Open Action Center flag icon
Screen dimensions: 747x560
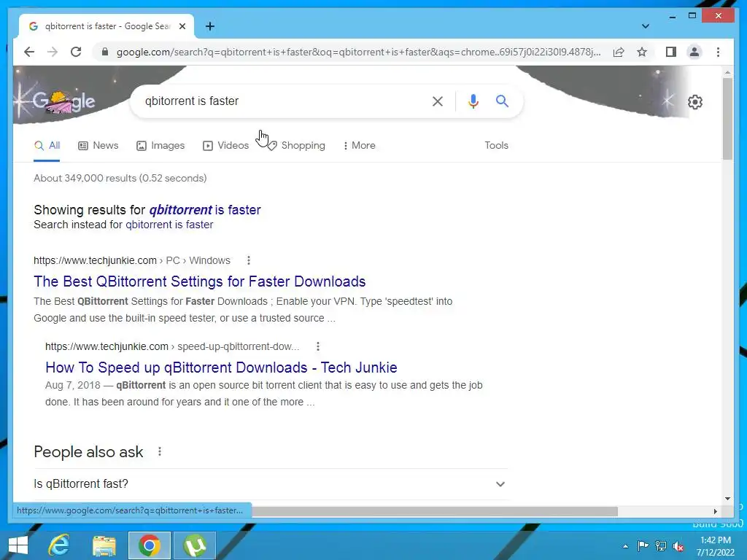(643, 546)
